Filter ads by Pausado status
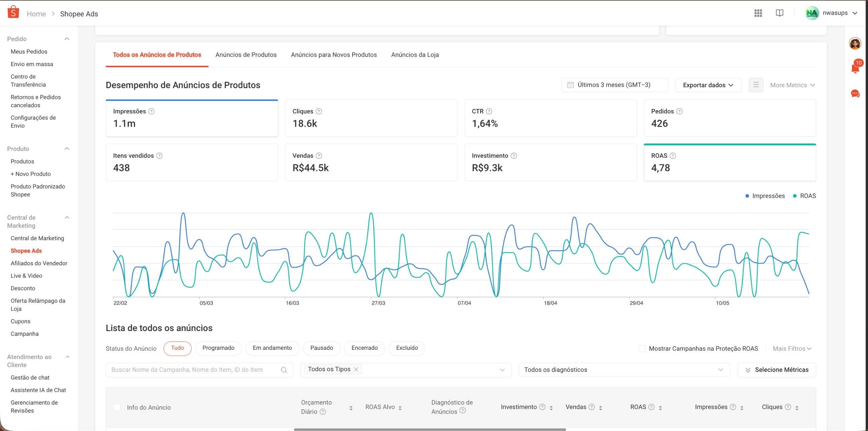Screen dimensions: 868x431 tap(321, 348)
